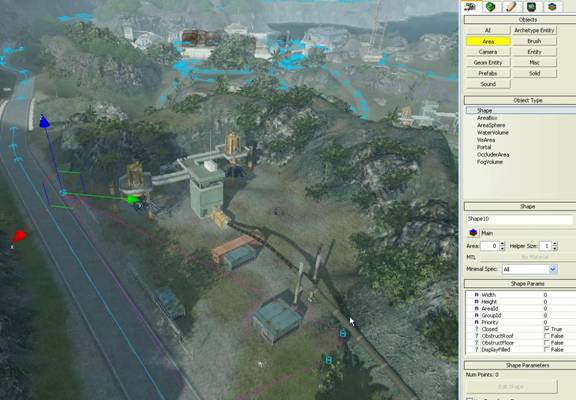Collapse the Shape Parameters rollup header
576x400 pixels.
point(520,365)
